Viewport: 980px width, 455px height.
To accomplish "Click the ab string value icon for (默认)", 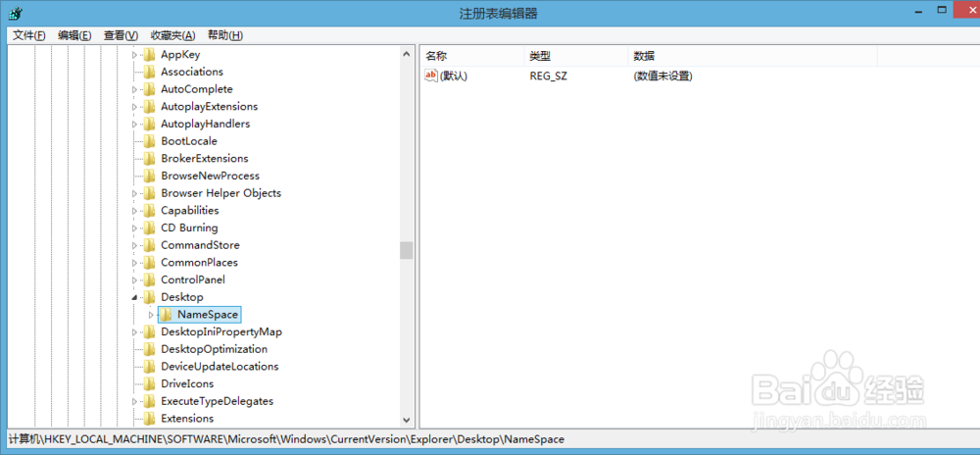I will [431, 76].
